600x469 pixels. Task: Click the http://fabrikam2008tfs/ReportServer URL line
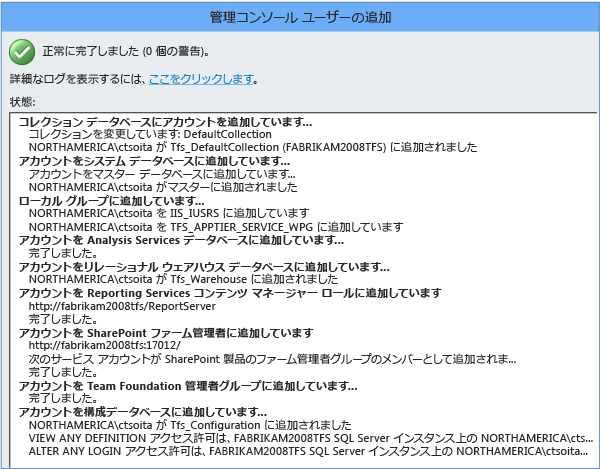pos(122,306)
